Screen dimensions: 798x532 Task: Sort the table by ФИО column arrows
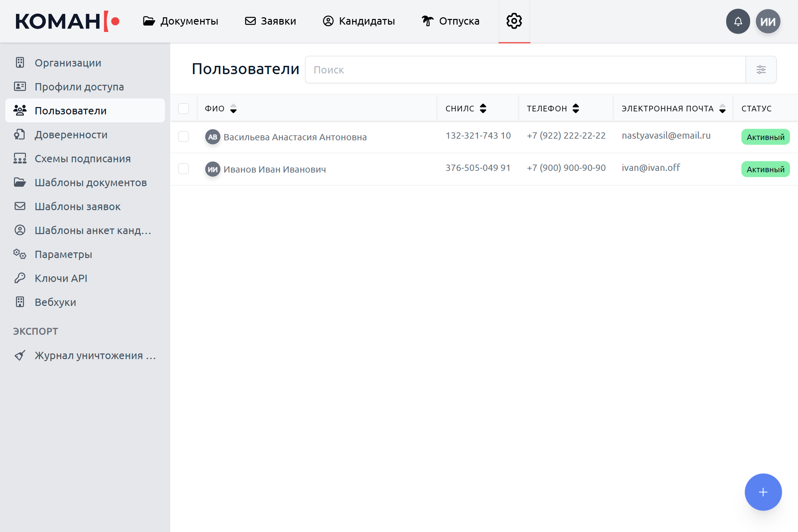233,109
